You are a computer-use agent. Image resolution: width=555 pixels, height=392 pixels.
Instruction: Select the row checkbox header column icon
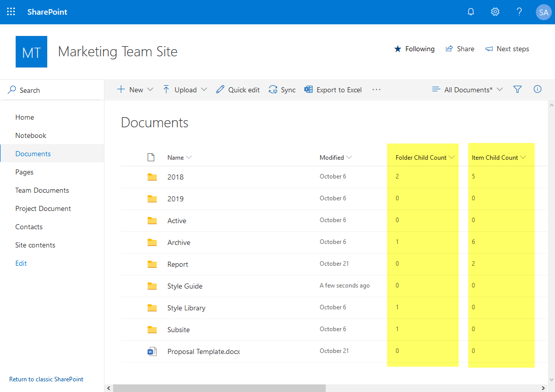click(151, 157)
